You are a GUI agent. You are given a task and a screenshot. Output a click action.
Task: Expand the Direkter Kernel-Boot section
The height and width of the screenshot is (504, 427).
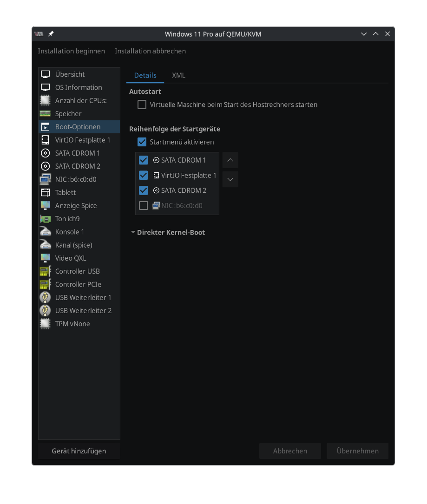[133, 232]
